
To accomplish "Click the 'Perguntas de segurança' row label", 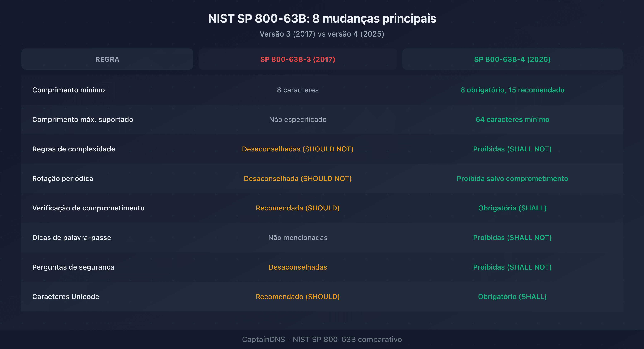I will [x=73, y=267].
